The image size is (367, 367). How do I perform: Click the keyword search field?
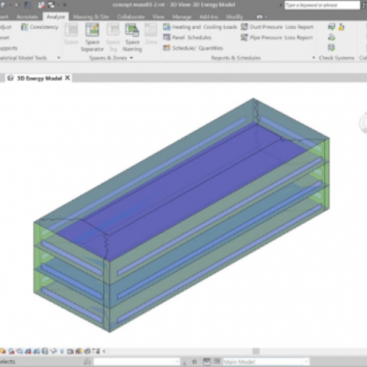(322, 5)
